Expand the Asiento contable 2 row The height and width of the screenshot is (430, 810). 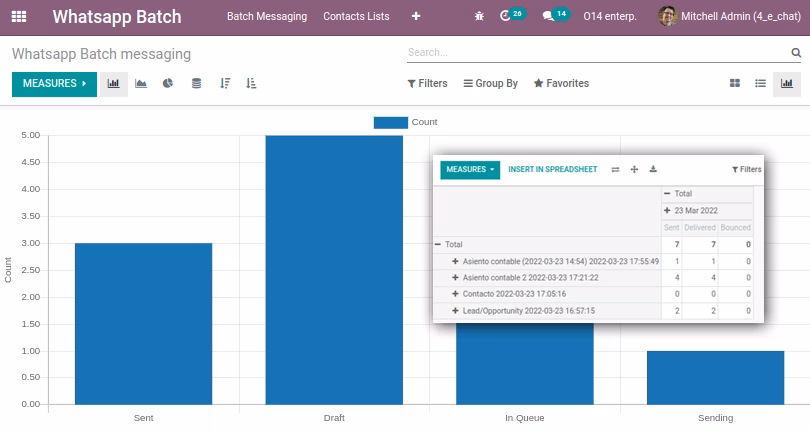point(455,278)
